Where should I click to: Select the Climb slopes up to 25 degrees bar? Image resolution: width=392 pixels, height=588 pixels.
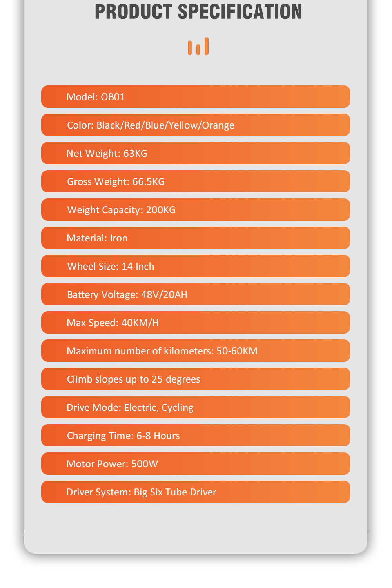[196, 379]
